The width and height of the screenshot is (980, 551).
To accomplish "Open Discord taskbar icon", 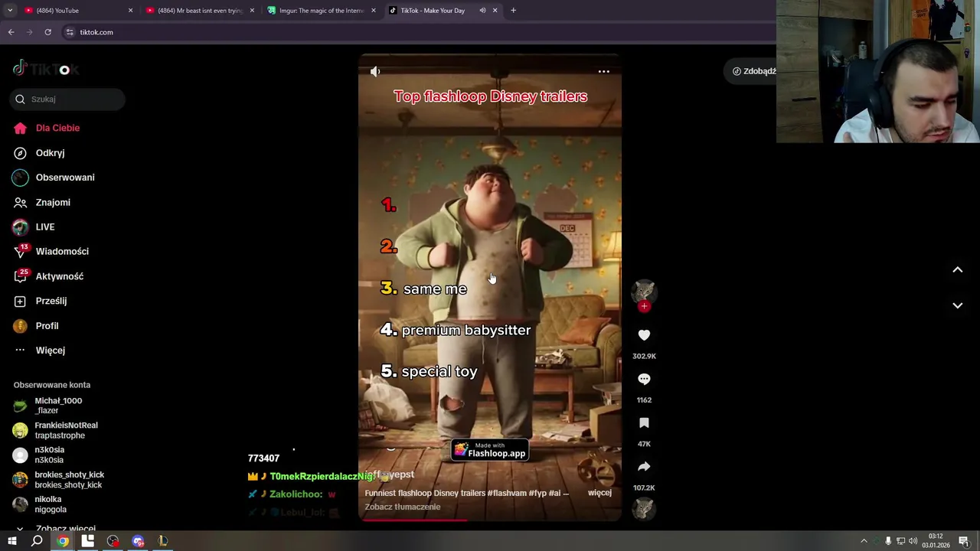I will pos(138,541).
